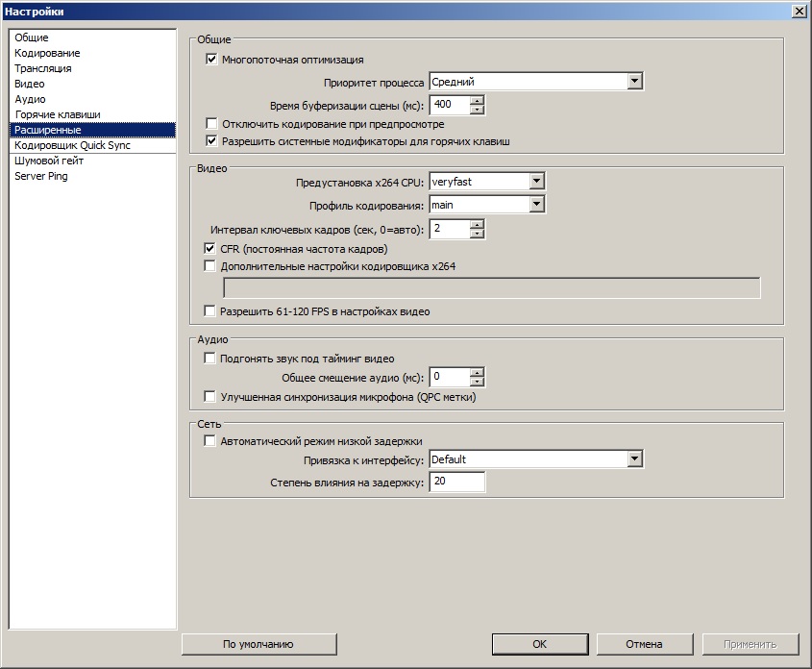Enable Дополнительные настройки кодировщика x264
812x669 pixels.
coord(209,265)
